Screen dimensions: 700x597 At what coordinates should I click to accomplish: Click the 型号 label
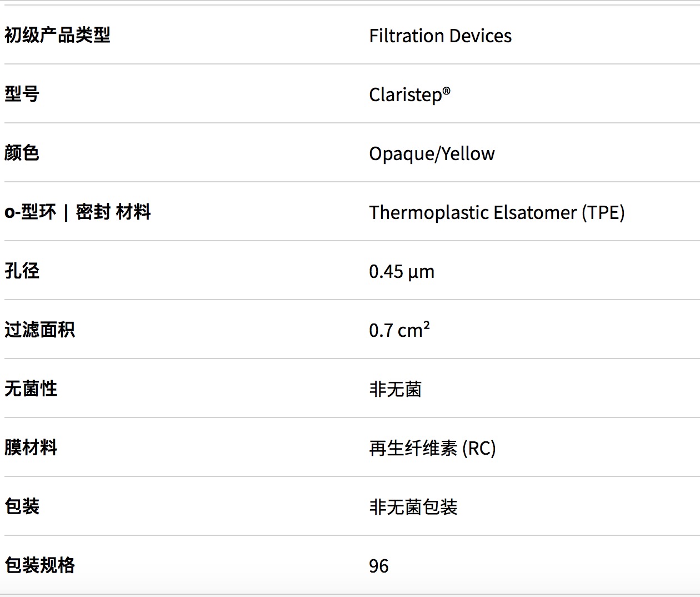[x=22, y=94]
